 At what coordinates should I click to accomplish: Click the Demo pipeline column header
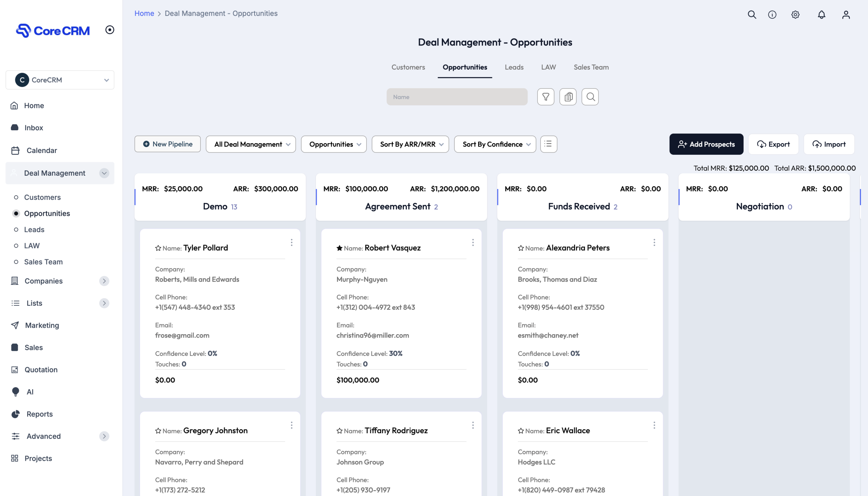[220, 197]
